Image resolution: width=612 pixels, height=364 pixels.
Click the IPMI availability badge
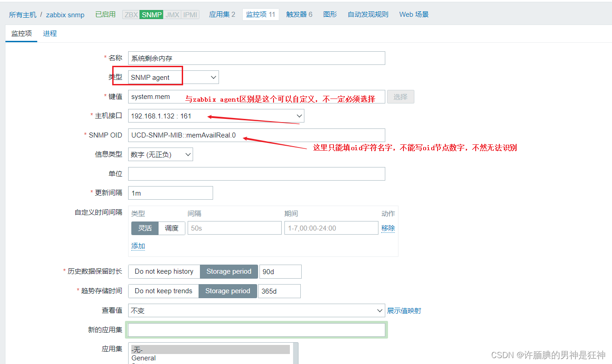[190, 15]
